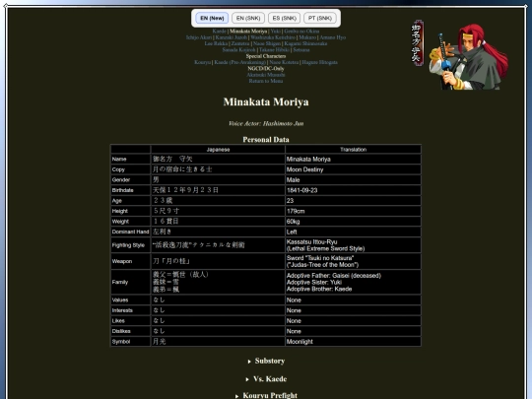Go to Kagami Shinnosuke page
532x399 pixels.
(x=305, y=43)
